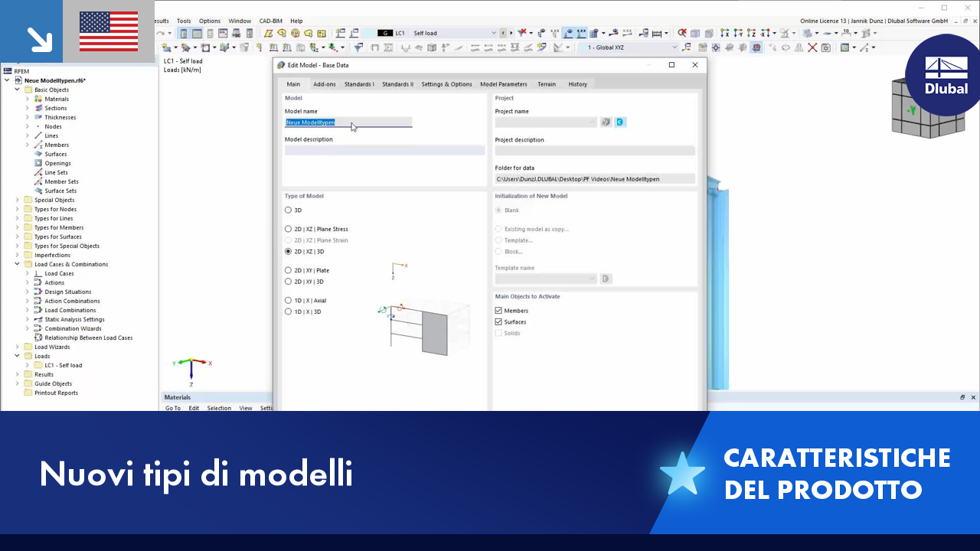Expand the Results folder
Screen dimensions: 980x551
click(x=18, y=374)
